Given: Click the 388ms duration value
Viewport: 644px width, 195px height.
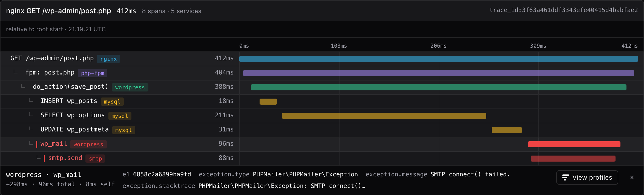Looking at the screenshot, I should 224,87.
